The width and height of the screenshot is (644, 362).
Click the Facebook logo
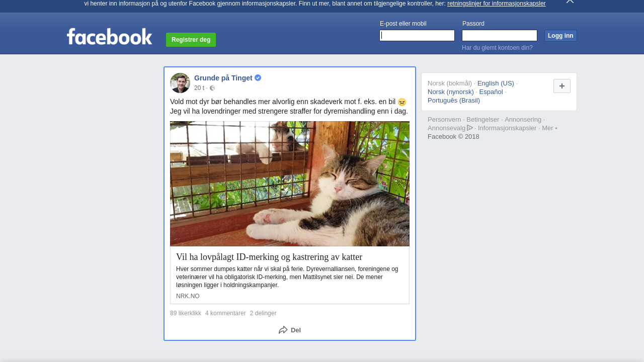point(109,36)
